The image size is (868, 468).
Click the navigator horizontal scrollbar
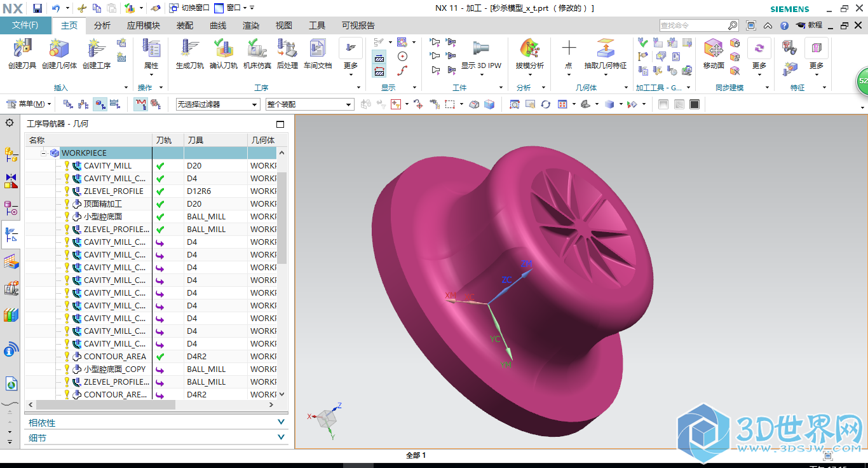coord(105,404)
